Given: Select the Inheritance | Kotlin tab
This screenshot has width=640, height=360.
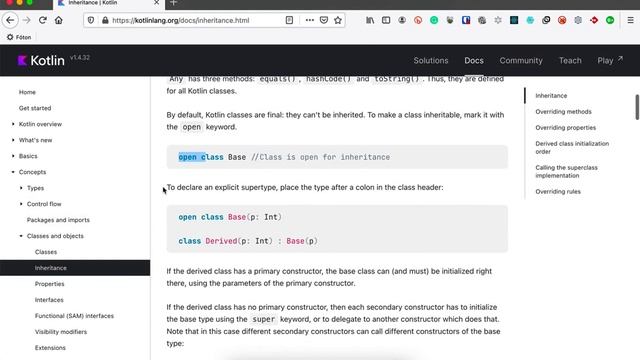Looking at the screenshot, I should (108, 4).
